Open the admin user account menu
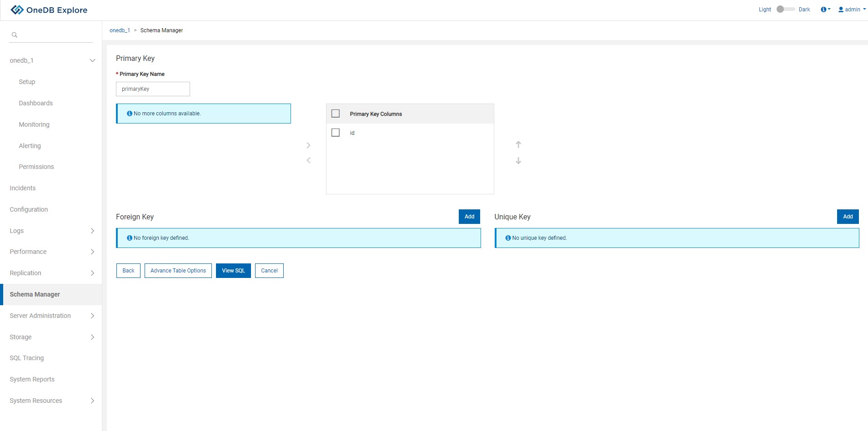The width and height of the screenshot is (868, 431). click(x=852, y=10)
